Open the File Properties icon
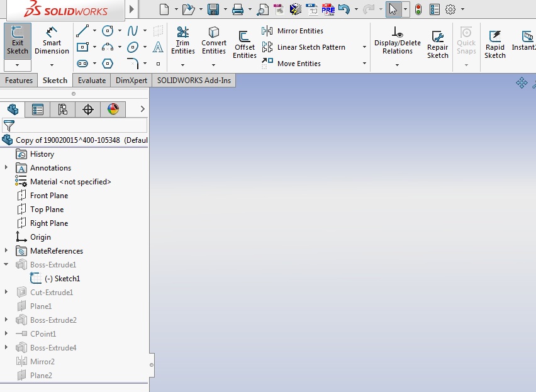Image resolution: width=536 pixels, height=392 pixels. 435,9
